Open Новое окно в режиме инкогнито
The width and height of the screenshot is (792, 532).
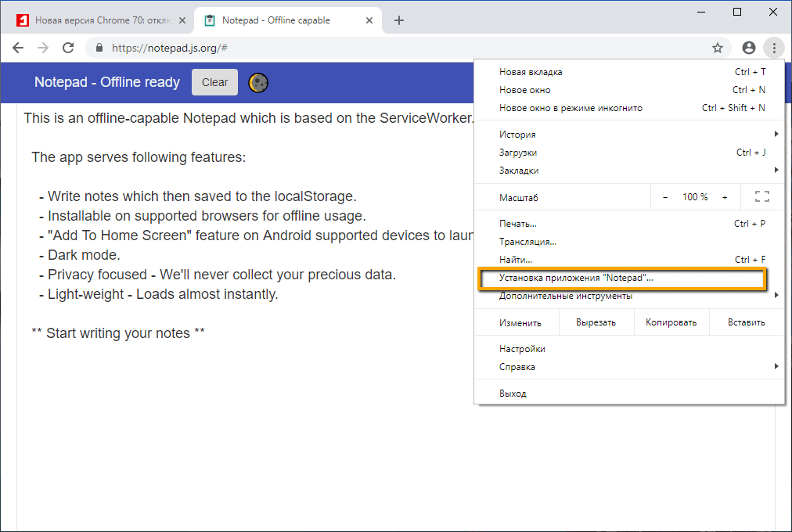pos(629,108)
